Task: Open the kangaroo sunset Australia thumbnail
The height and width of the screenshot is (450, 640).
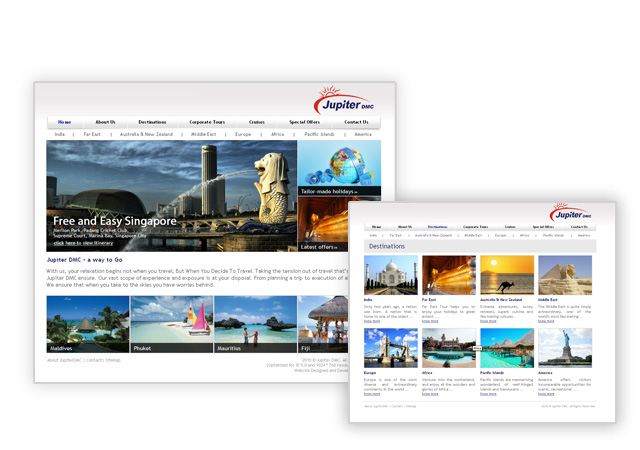Action: 507,275
